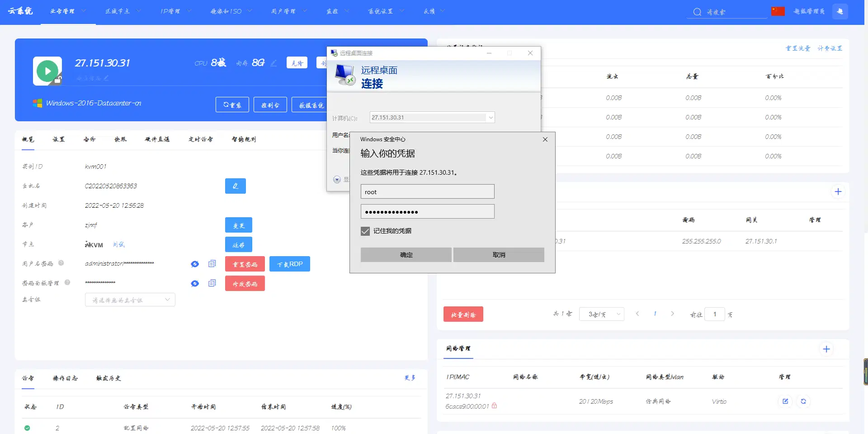Toggle panel password visibility eye icon

click(x=195, y=283)
